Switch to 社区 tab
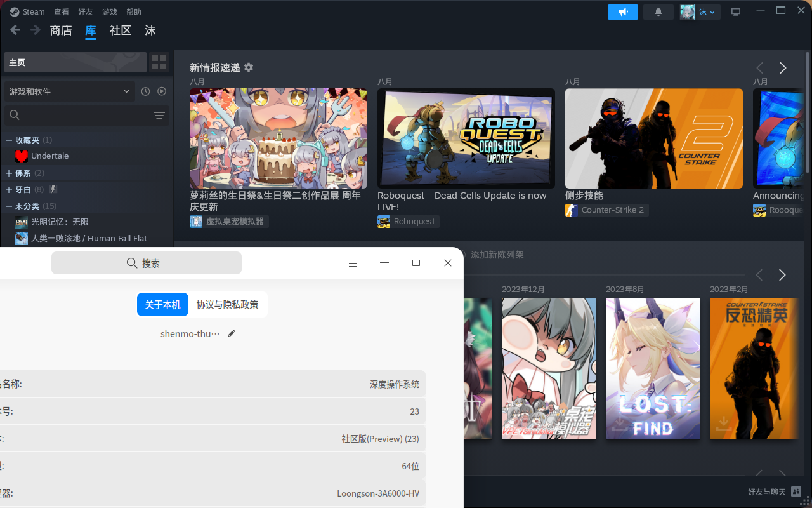The width and height of the screenshot is (812, 508). [121, 30]
